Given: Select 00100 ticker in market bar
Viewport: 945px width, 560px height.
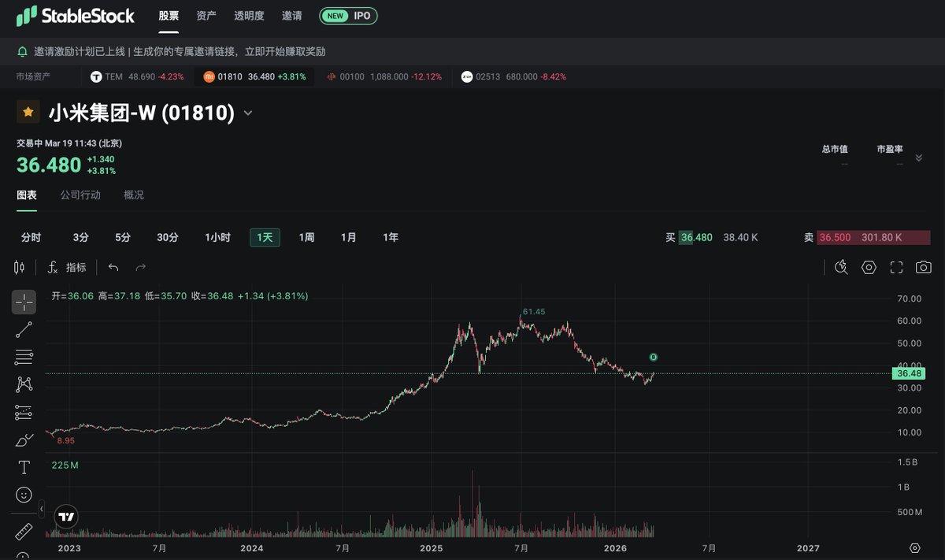Looking at the screenshot, I should 384,76.
